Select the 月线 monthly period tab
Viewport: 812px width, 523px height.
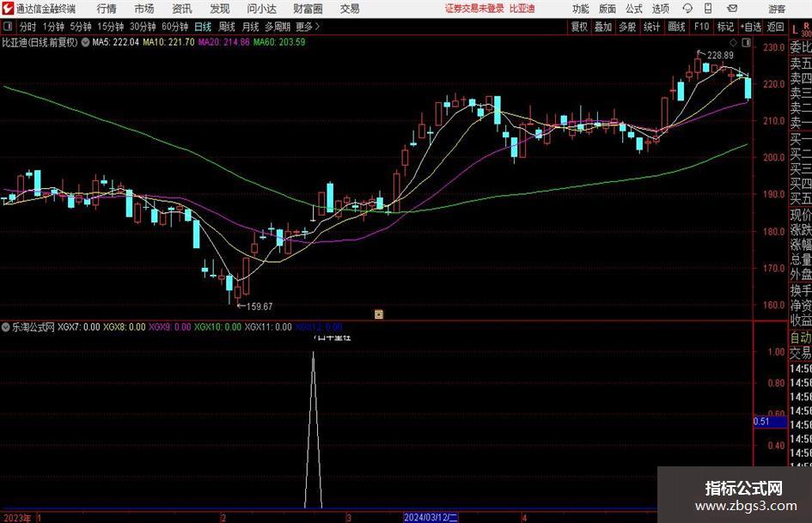pyautogui.click(x=251, y=27)
